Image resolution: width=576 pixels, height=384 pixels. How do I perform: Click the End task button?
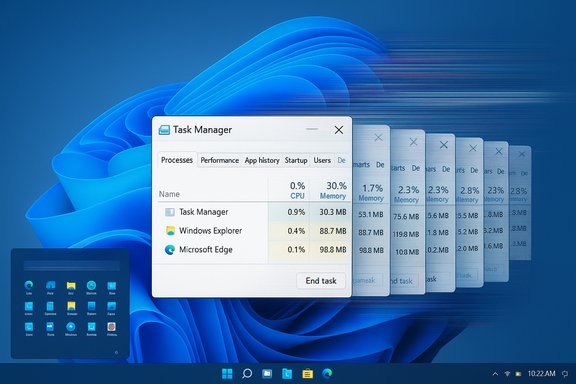321,281
